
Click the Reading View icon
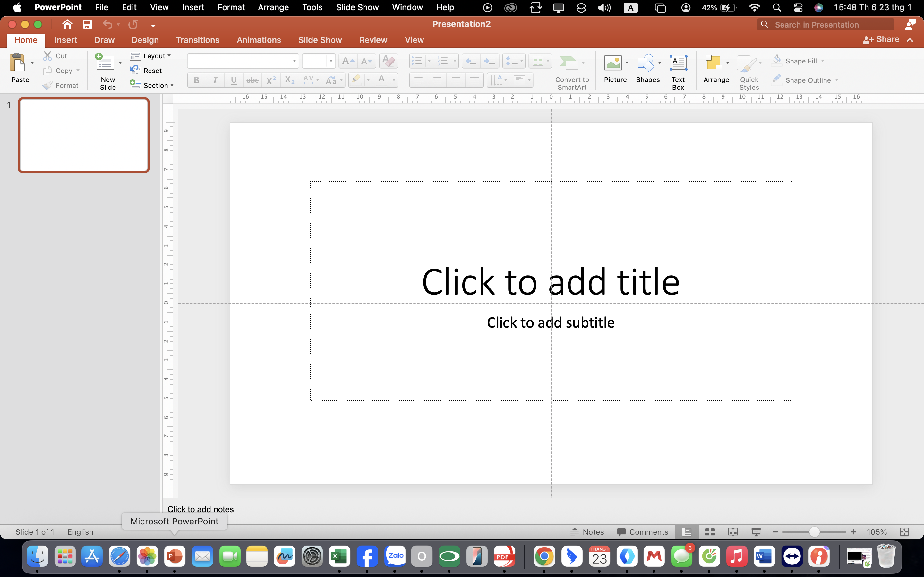[x=733, y=532]
